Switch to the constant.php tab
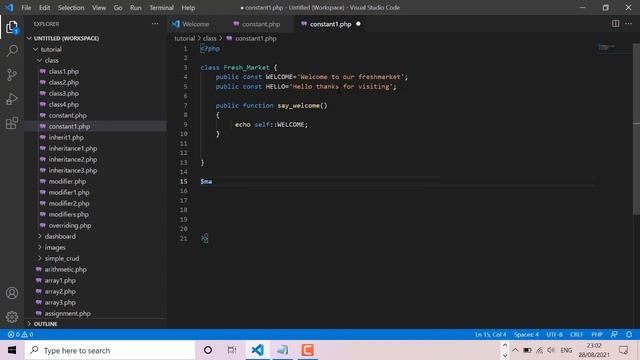 click(x=261, y=24)
